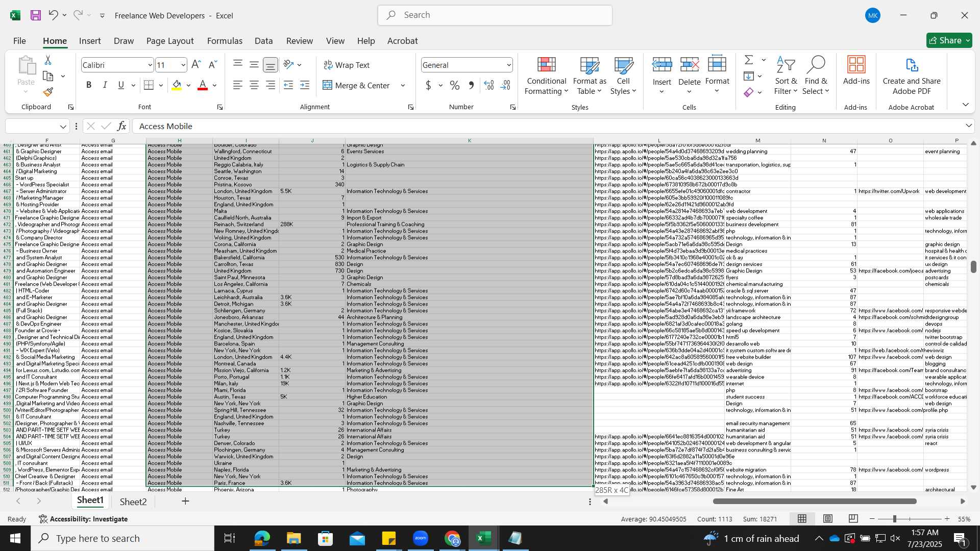Toggle Center horizontal alignment
Image resolution: width=980 pixels, height=551 pixels.
(254, 85)
